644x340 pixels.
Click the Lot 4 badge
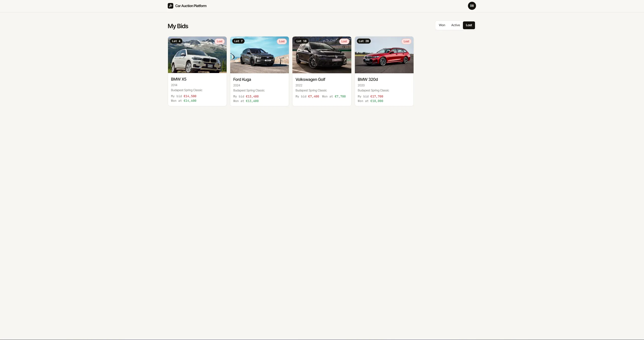click(x=176, y=41)
